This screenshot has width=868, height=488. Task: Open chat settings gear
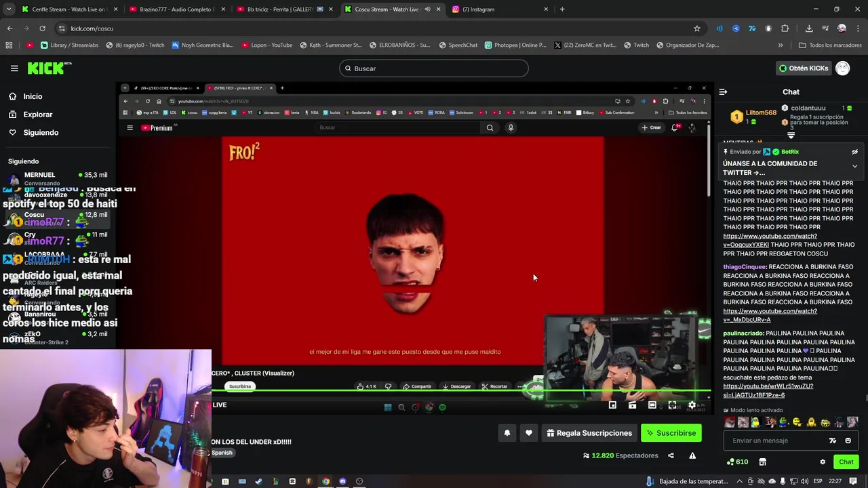(823, 462)
